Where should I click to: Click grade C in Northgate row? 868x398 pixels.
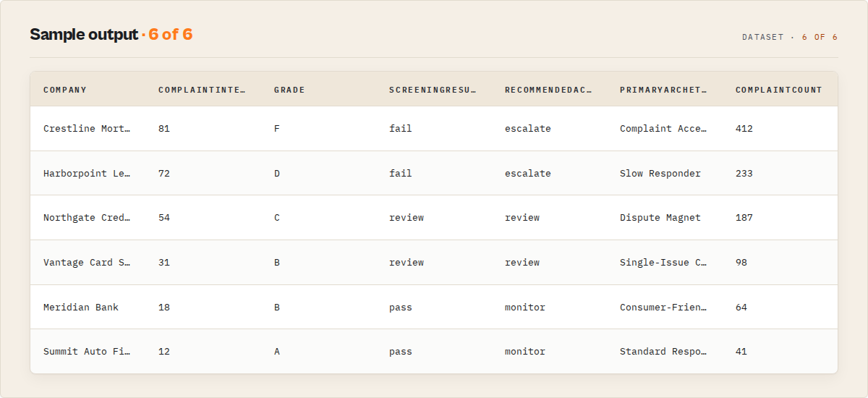pyautogui.click(x=277, y=218)
